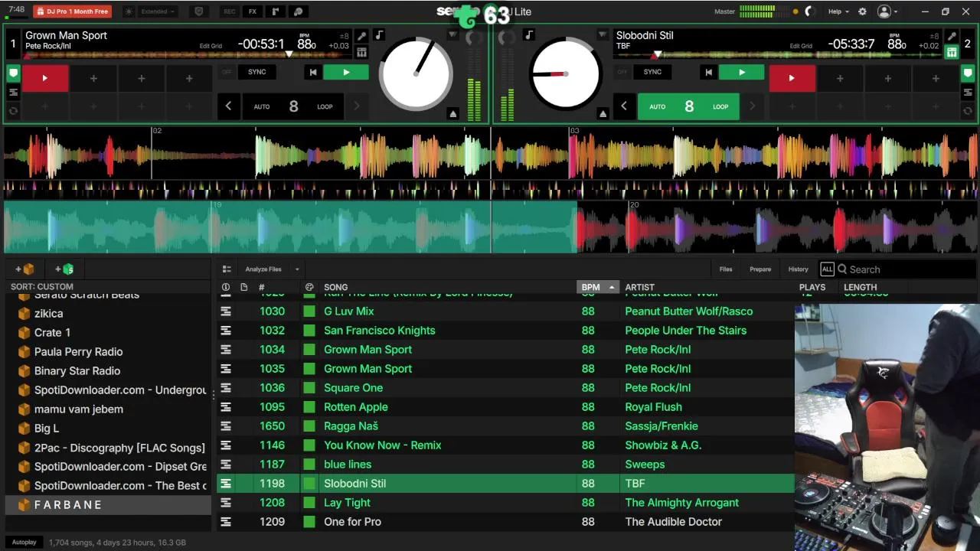Toggle library list view icon

click(227, 269)
